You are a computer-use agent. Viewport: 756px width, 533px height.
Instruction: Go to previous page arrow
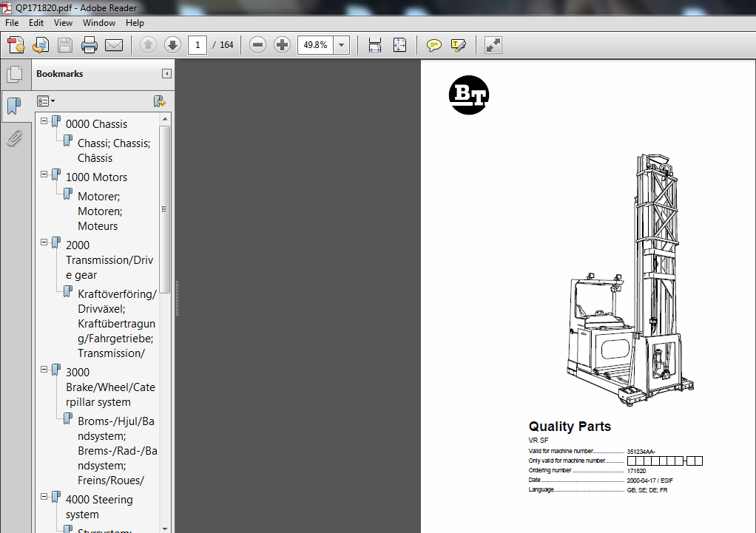tap(148, 45)
